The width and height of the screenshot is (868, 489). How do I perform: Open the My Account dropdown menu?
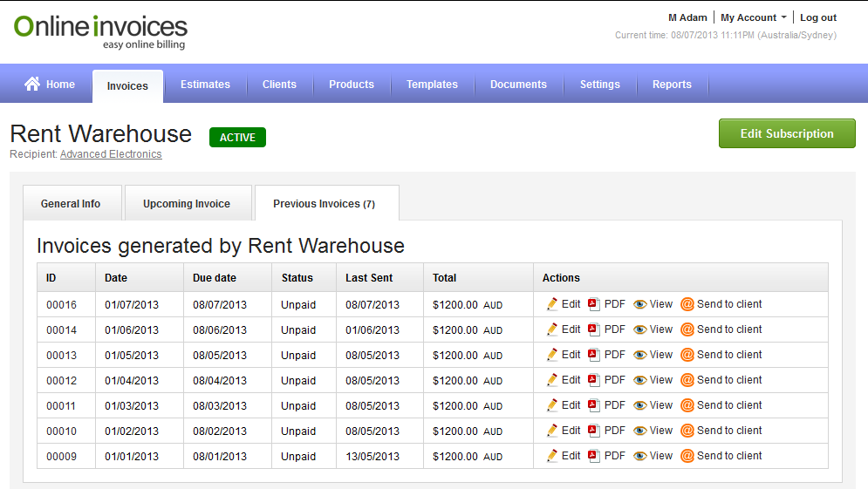pyautogui.click(x=753, y=17)
